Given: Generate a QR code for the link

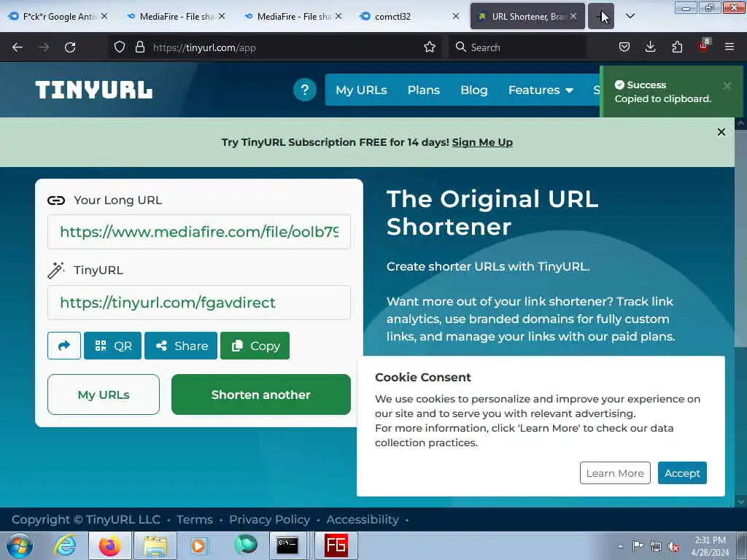Looking at the screenshot, I should tap(112, 346).
